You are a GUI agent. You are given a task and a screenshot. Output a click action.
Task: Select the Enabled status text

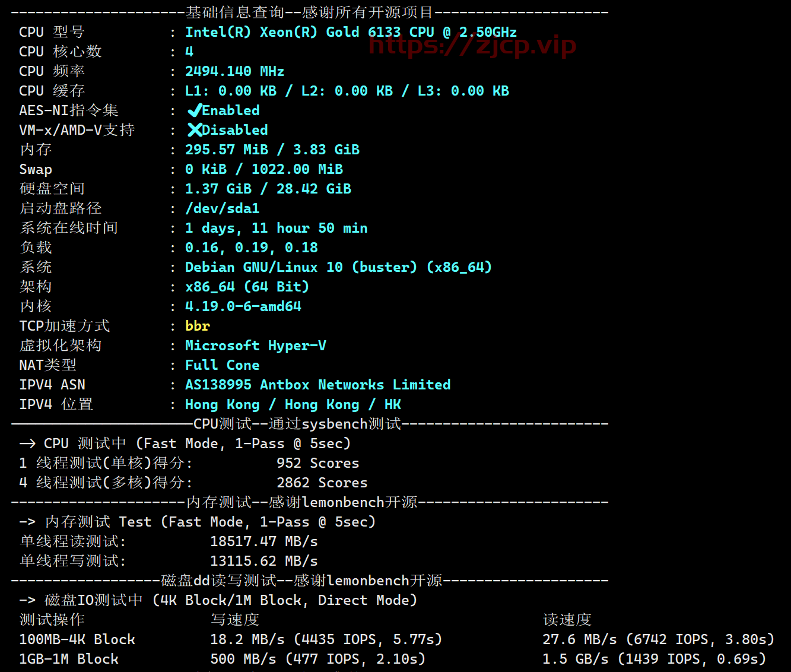click(x=231, y=110)
